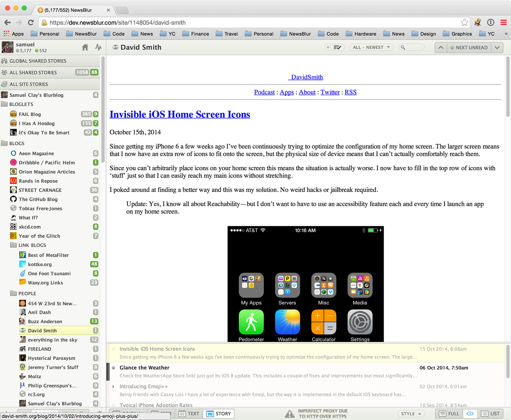Click the browser address bar
Viewport: 511px width, 420px height.
click(x=254, y=22)
